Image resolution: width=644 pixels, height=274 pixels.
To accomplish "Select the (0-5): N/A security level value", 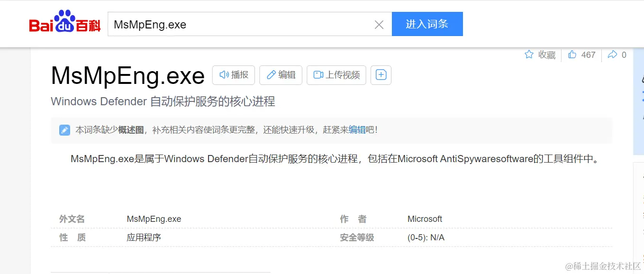I will [x=426, y=237].
